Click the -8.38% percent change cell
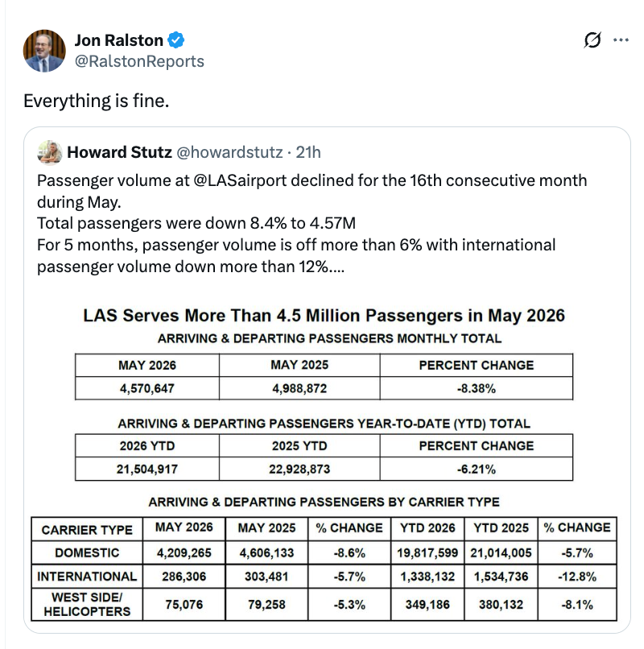 coord(477,388)
